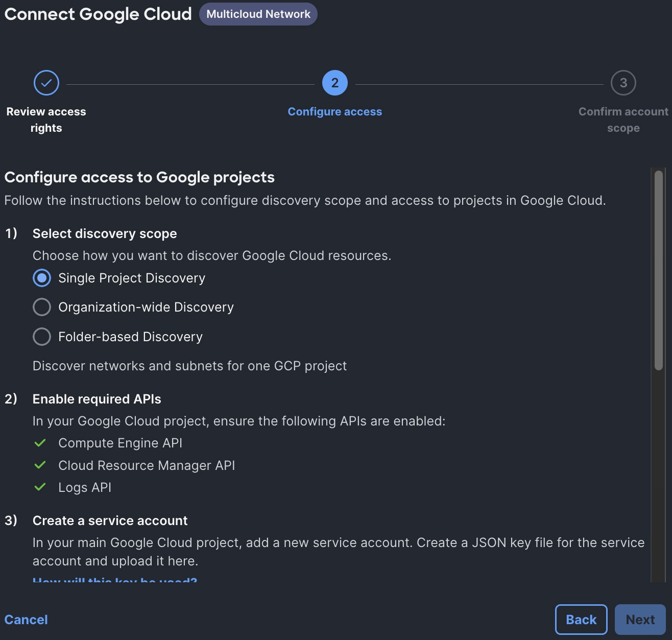Viewport: 672px width, 640px height.
Task: Select Single Project Discovery radio button
Action: click(x=42, y=278)
